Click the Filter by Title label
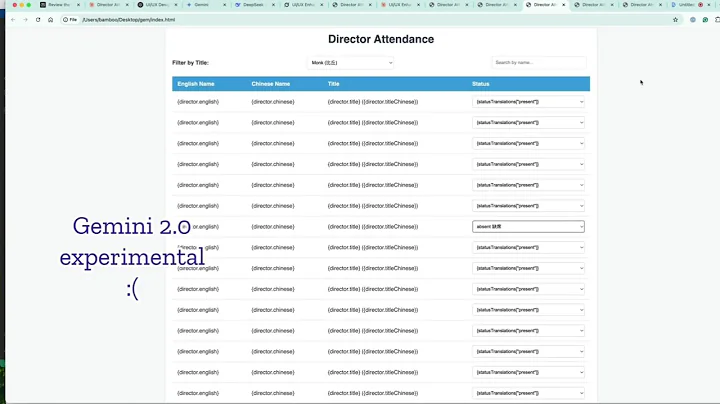 pos(190,63)
